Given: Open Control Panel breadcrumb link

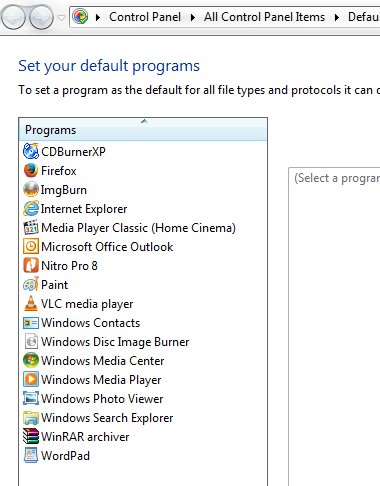Looking at the screenshot, I should coord(145,17).
